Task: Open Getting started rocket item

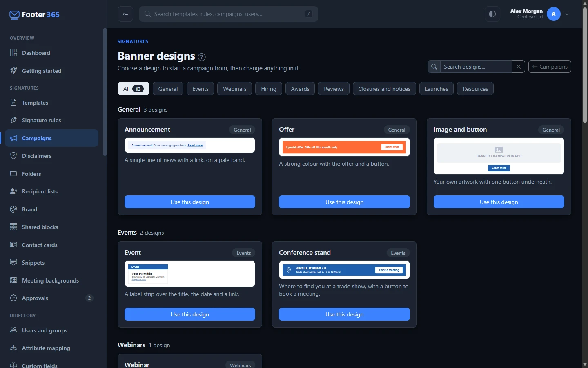Action: tap(51, 71)
